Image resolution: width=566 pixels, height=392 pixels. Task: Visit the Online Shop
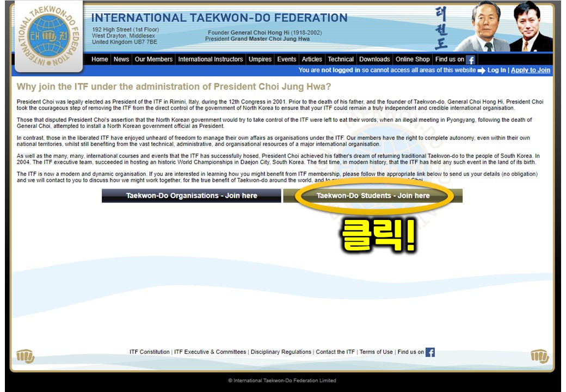413,59
